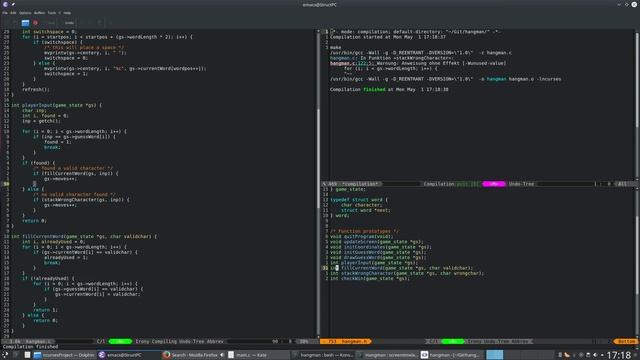Viewport: 640px width, 360px height.
Task: Open the KDE application launcher
Action: click(x=5, y=355)
